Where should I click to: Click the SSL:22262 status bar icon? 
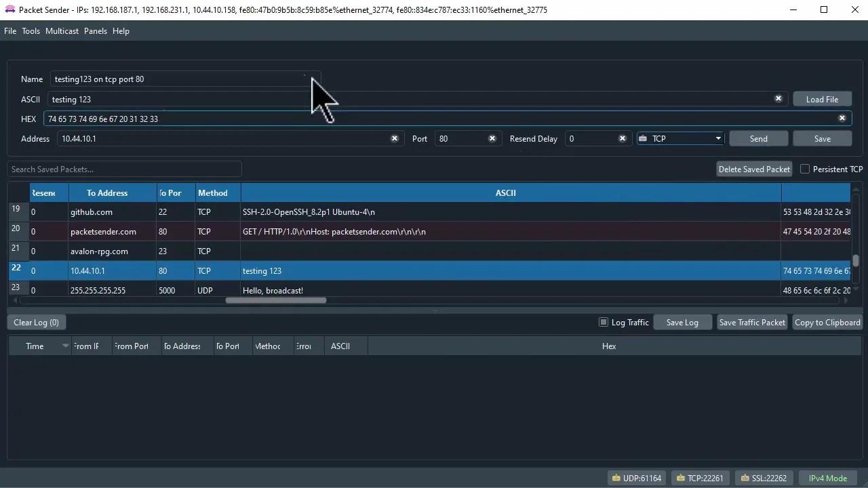(x=764, y=478)
